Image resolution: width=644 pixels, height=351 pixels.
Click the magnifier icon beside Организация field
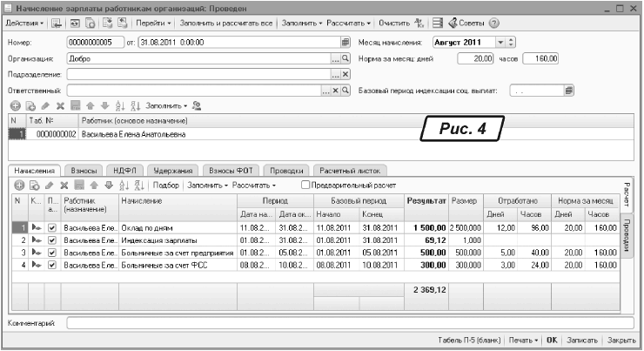[x=345, y=58]
